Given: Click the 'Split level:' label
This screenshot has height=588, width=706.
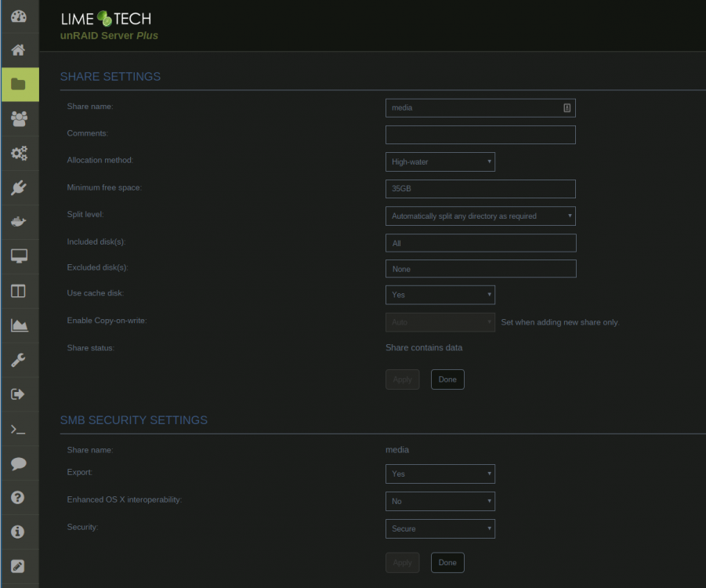Looking at the screenshot, I should pyautogui.click(x=85, y=214).
